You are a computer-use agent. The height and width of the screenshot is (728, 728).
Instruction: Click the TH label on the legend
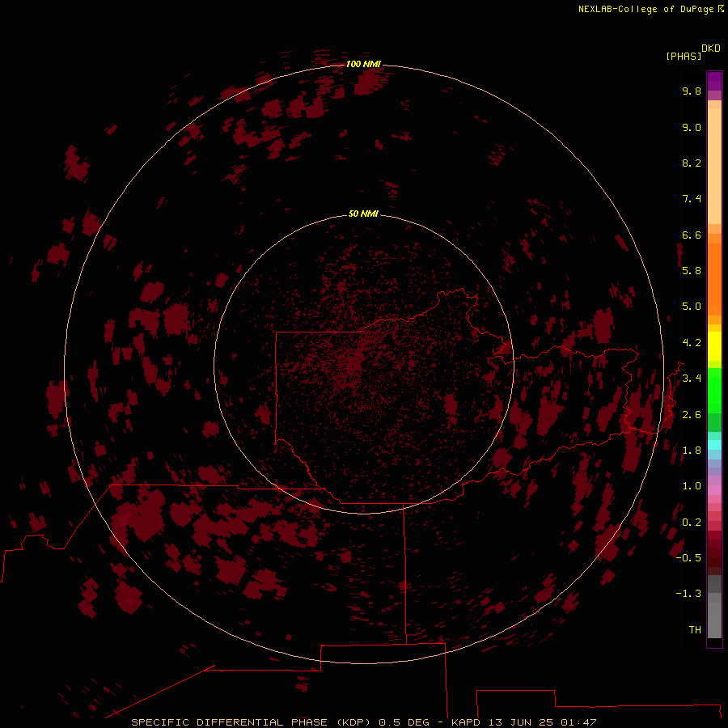click(695, 630)
